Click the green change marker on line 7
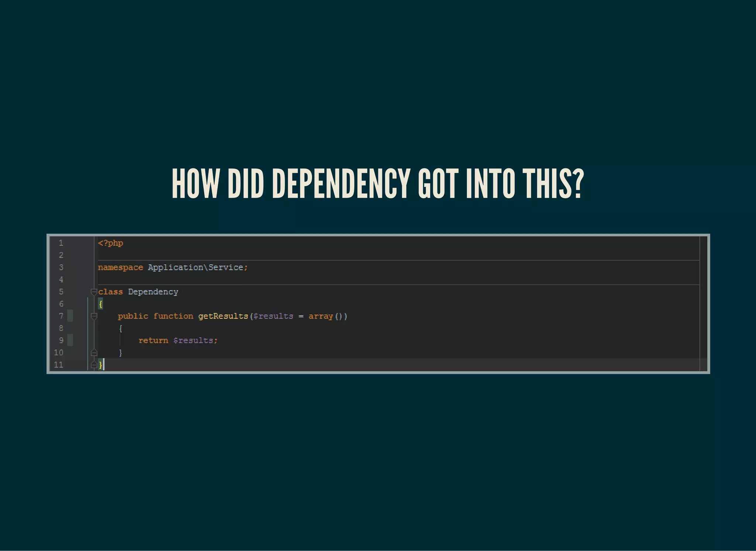Viewport: 756px width, 551px height. click(70, 316)
